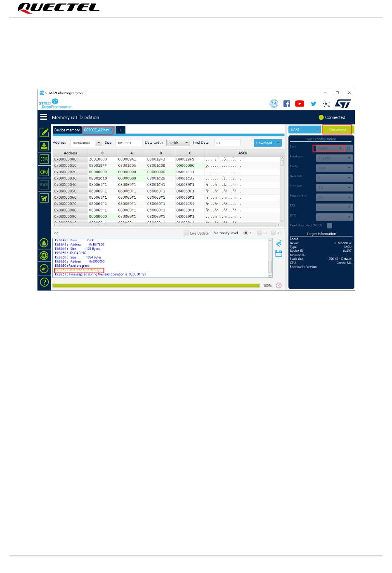Viewport: 392px width, 573px height.
Task: Click the log vertical scrollbar
Action: (x=270, y=257)
